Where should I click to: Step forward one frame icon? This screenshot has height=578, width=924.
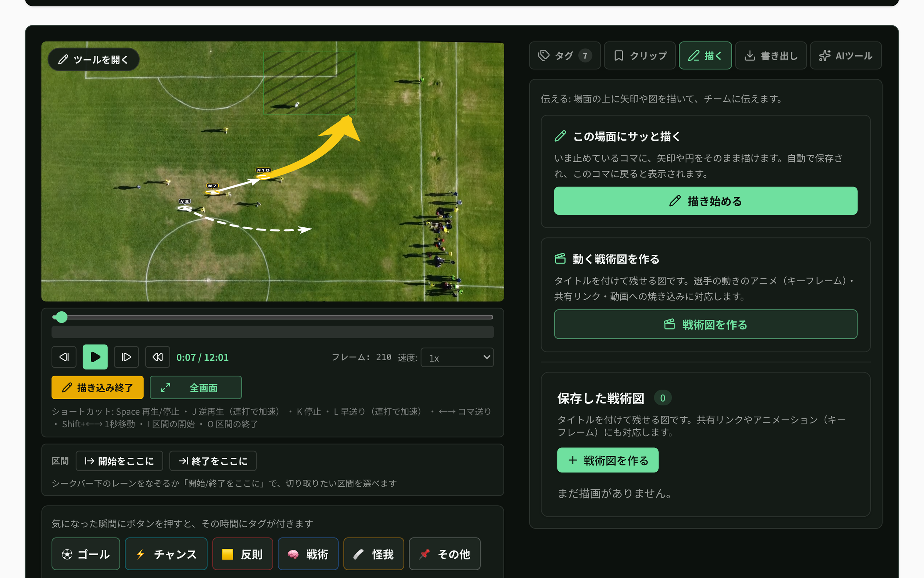(126, 357)
